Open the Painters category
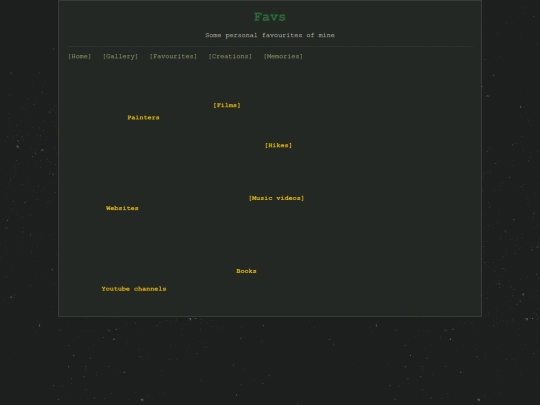 pyautogui.click(x=143, y=118)
